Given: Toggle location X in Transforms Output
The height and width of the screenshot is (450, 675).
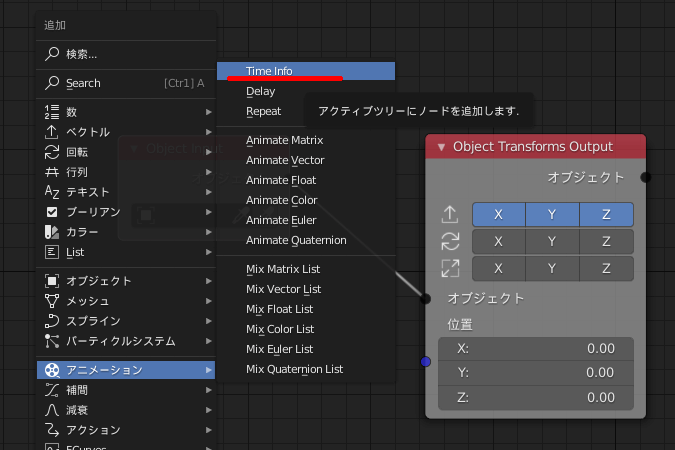Looking at the screenshot, I should click(x=499, y=214).
